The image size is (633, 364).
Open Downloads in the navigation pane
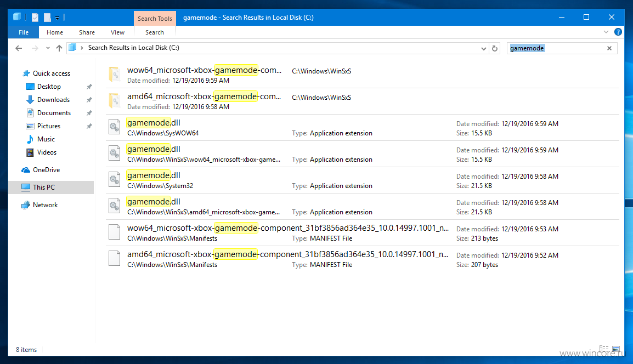53,100
